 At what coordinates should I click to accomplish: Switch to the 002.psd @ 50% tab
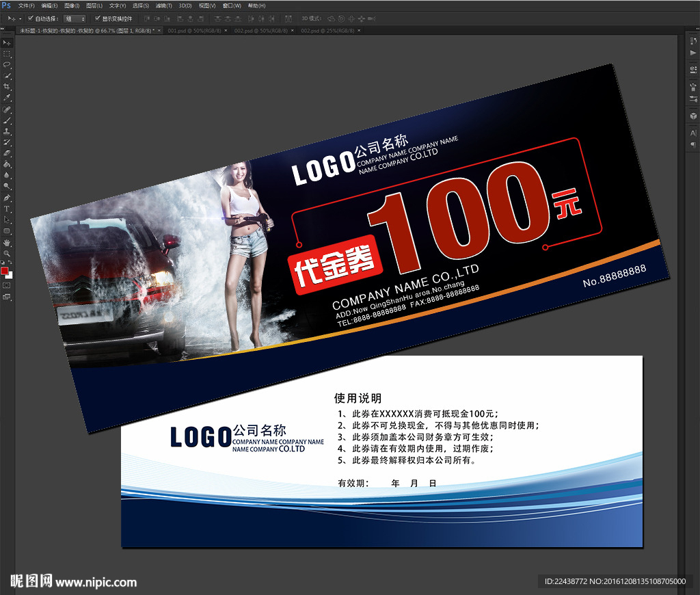(x=260, y=30)
